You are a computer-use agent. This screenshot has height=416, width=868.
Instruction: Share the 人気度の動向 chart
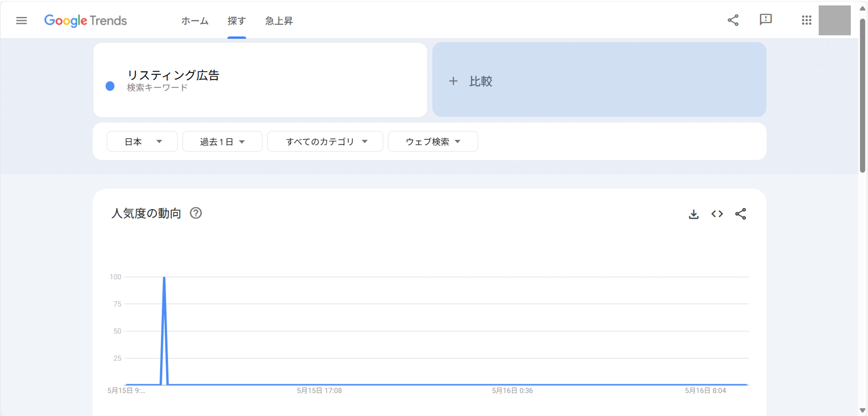click(x=740, y=214)
